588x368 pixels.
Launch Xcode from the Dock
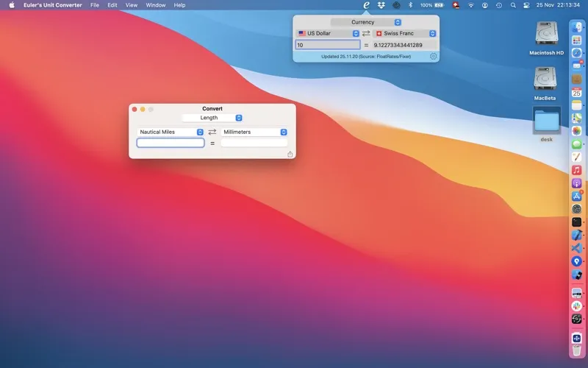tap(577, 235)
